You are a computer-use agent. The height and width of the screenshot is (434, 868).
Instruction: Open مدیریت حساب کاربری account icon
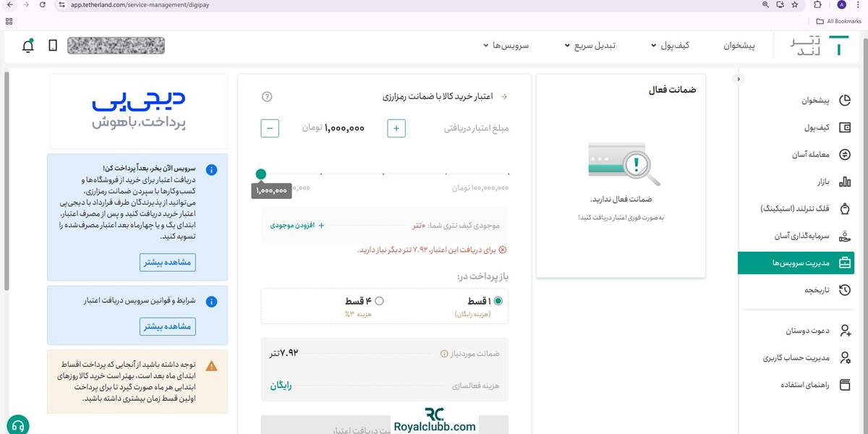click(x=844, y=357)
